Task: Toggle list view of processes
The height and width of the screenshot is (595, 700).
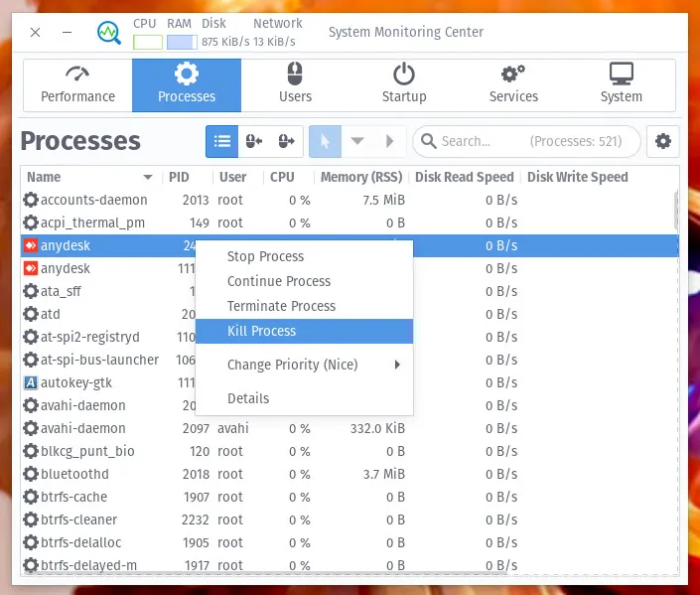Action: pos(221,142)
